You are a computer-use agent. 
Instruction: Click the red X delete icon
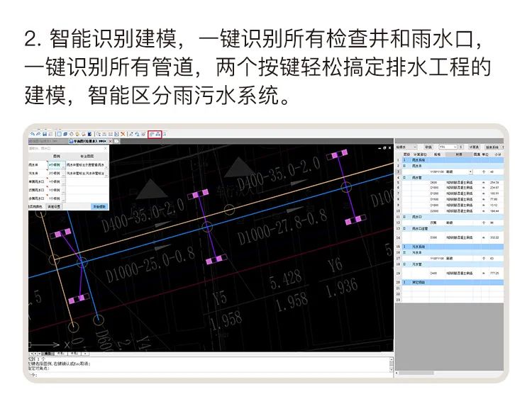(123, 133)
